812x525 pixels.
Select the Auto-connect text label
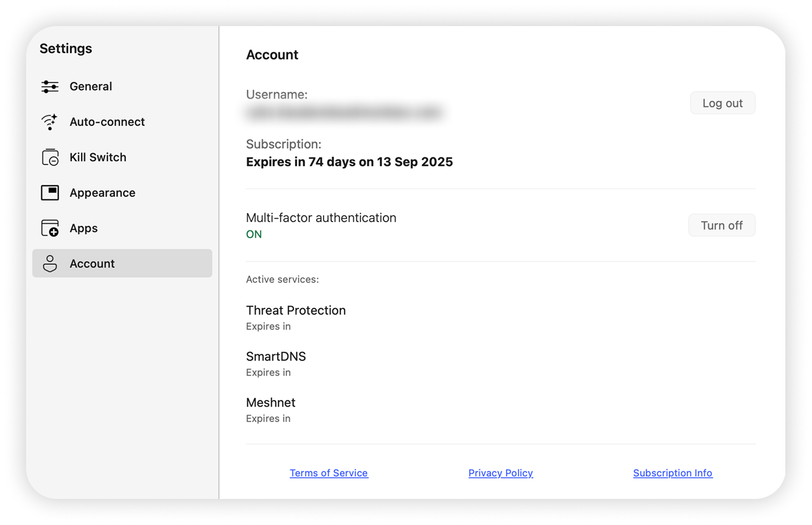[107, 122]
